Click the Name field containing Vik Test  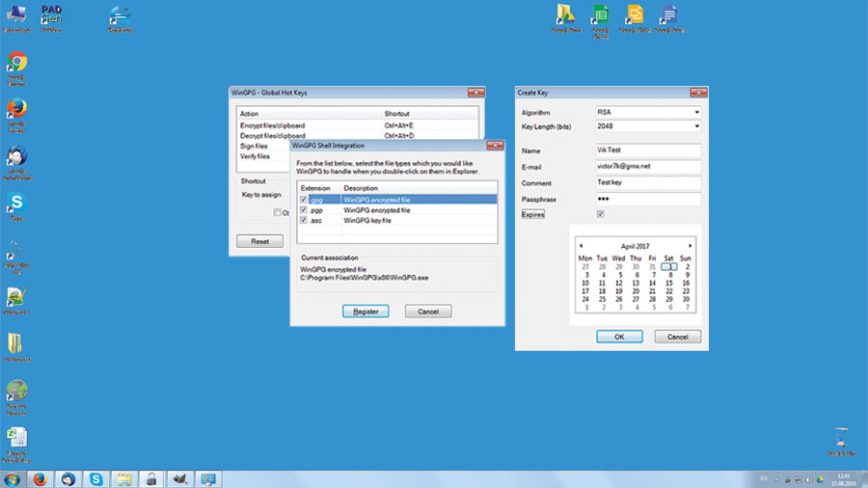pos(648,150)
